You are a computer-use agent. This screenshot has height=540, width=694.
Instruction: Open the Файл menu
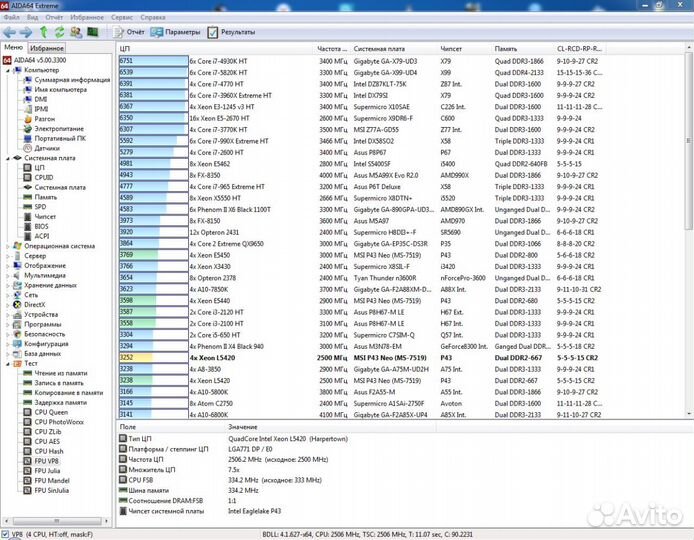click(x=12, y=17)
